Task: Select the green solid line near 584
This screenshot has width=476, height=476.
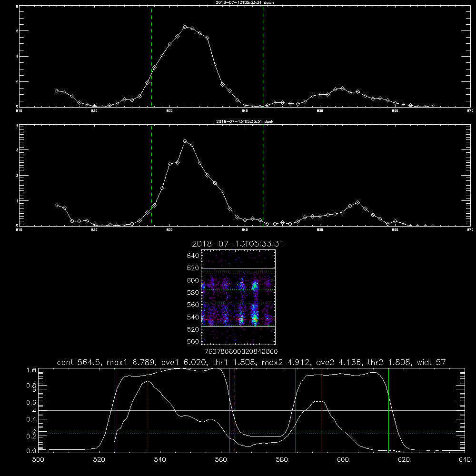Action: (296, 410)
